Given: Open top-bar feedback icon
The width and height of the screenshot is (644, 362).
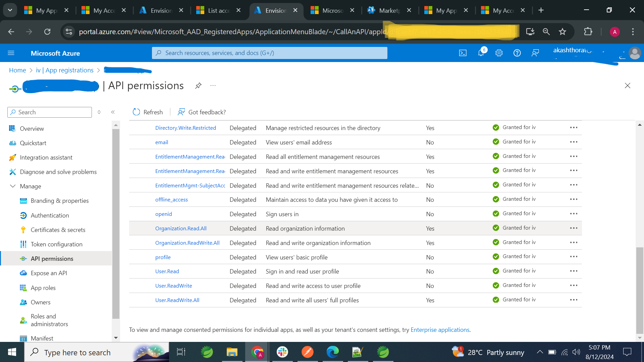Looking at the screenshot, I should tap(535, 53).
